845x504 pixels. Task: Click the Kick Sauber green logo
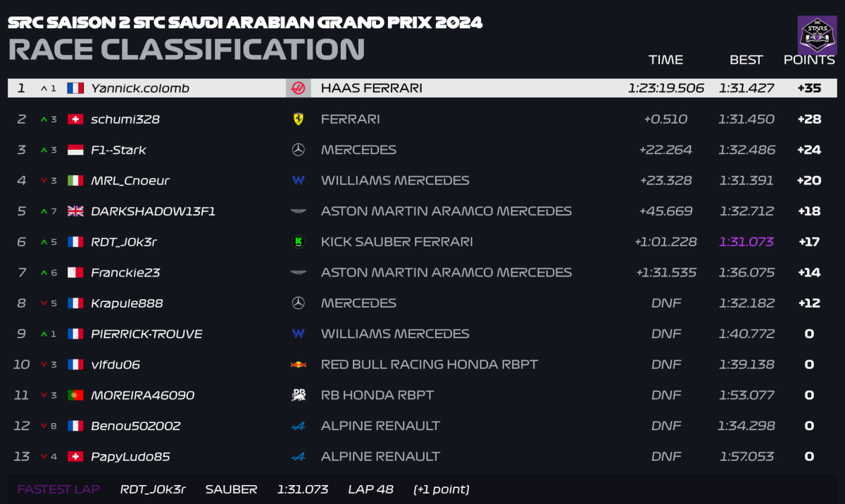point(298,242)
